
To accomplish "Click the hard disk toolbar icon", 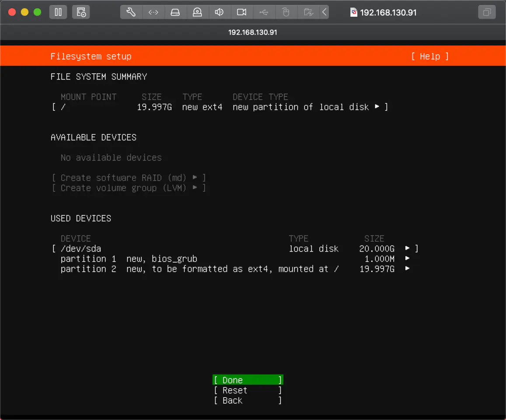I will coord(175,12).
